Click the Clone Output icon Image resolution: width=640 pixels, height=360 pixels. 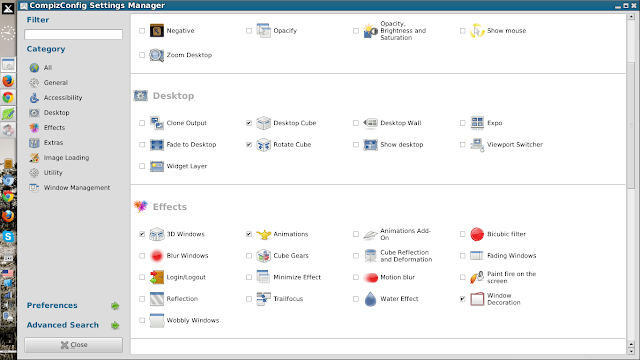click(x=157, y=123)
